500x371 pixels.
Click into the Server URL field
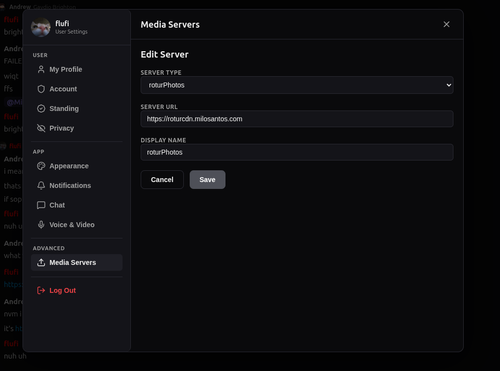(297, 119)
